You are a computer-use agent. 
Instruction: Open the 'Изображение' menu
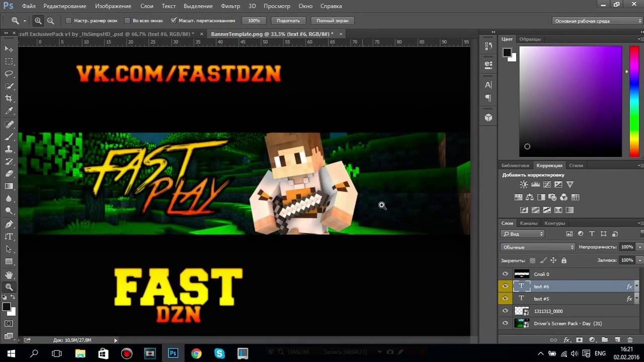tap(113, 6)
